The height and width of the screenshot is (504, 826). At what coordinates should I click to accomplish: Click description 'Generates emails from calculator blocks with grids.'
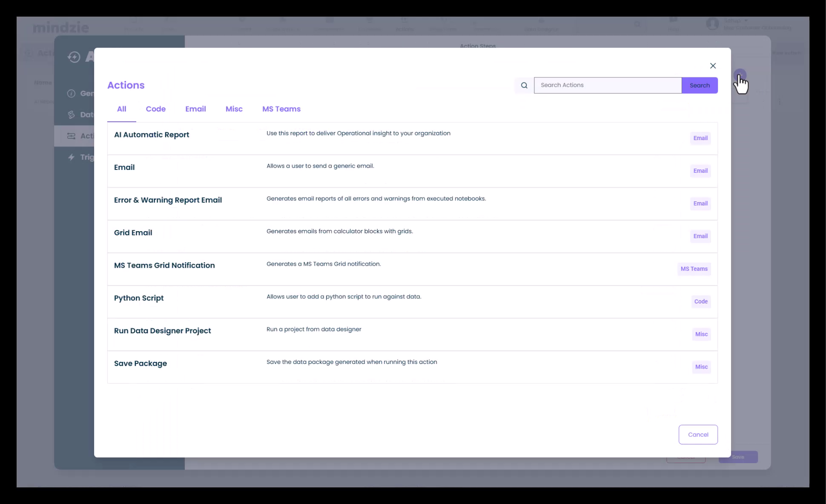(x=340, y=232)
